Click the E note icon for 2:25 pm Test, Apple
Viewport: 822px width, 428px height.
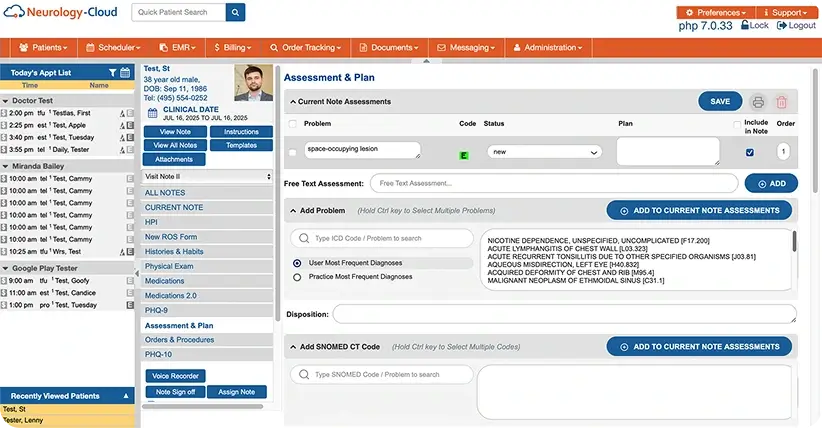[130, 125]
